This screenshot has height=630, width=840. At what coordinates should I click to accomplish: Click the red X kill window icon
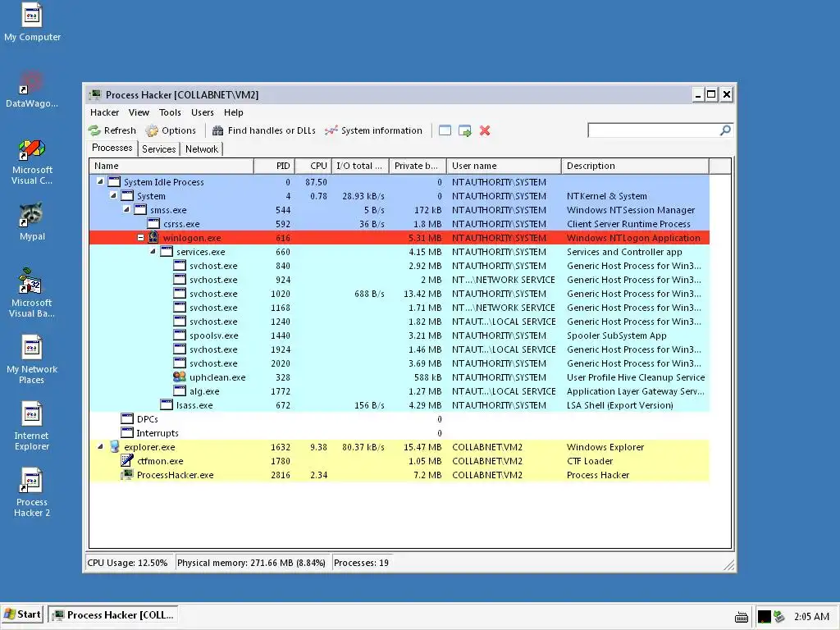pos(485,130)
